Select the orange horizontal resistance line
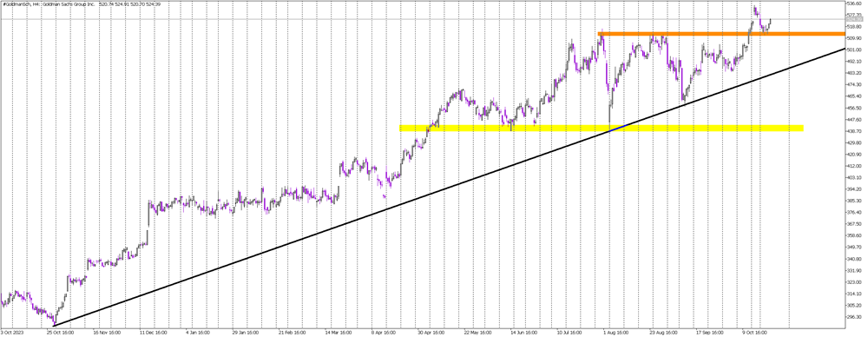The image size is (868, 337). point(721,34)
